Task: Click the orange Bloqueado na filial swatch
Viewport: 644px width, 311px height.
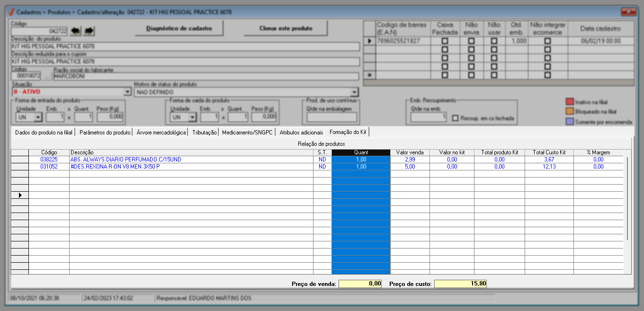Action: coord(570,112)
